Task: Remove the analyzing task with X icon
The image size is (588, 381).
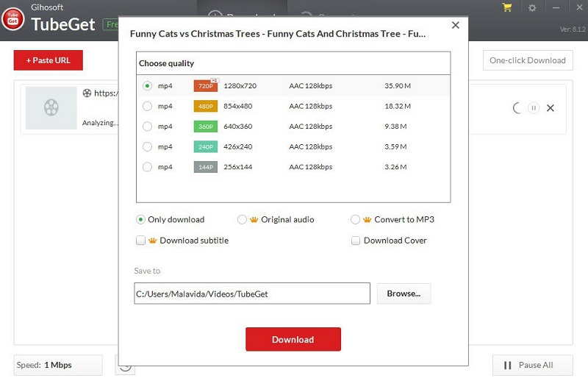Action: [550, 108]
